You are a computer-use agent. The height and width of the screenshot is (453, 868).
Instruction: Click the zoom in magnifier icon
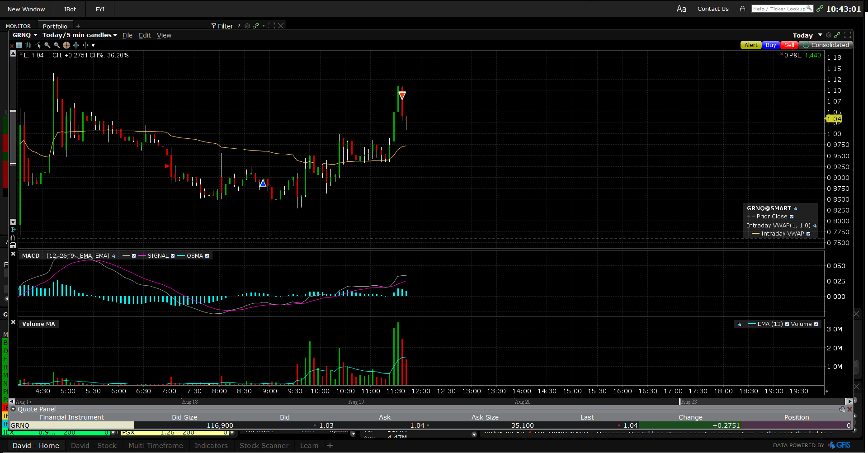point(47,45)
